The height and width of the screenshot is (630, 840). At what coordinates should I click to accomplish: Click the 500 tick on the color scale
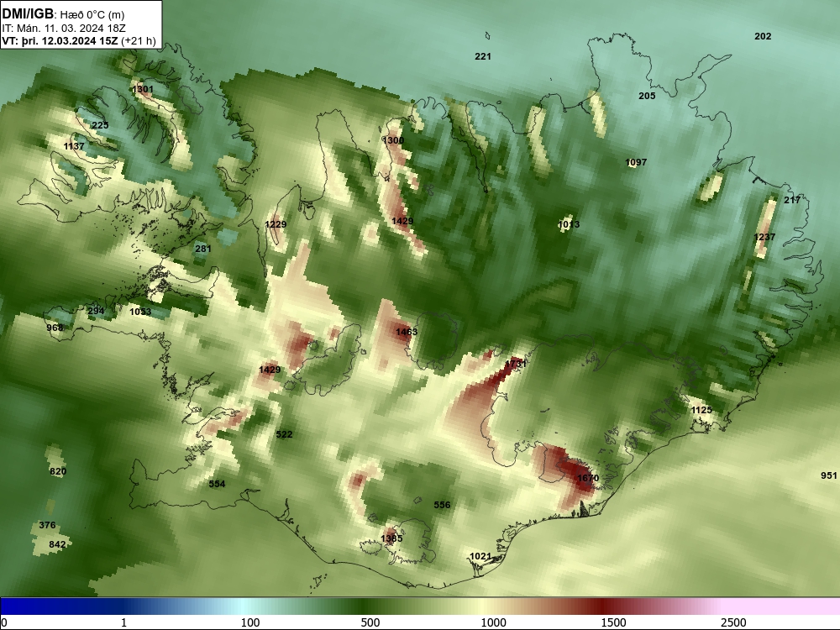[370, 622]
